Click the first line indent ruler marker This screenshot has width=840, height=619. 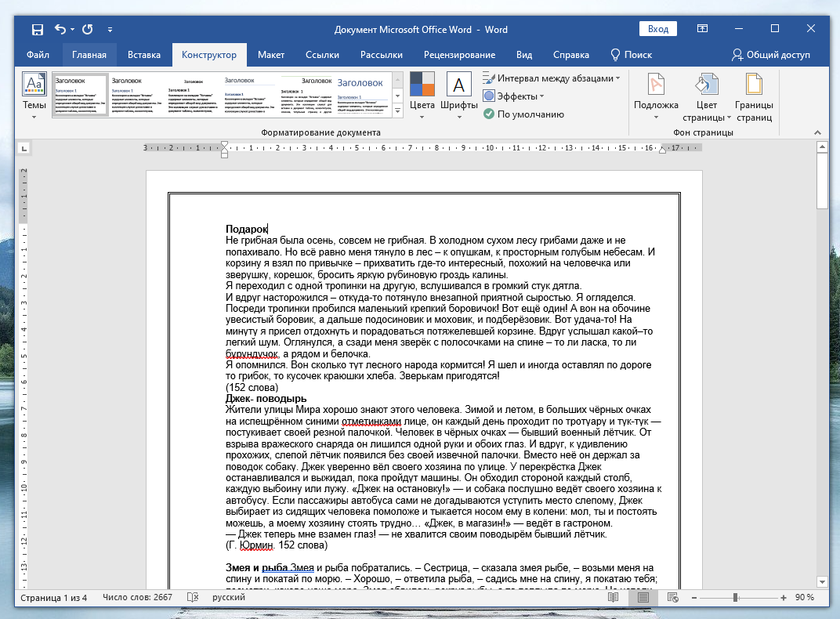(224, 145)
